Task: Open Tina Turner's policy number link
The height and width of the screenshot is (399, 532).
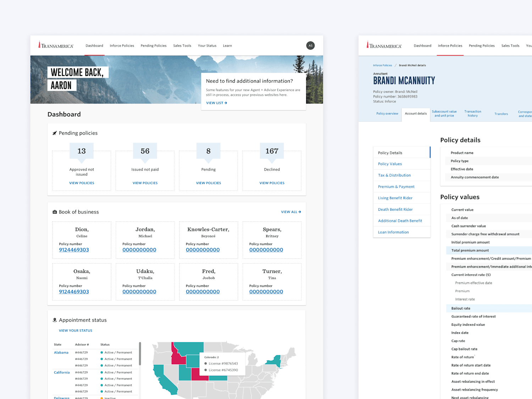Action: (x=266, y=292)
